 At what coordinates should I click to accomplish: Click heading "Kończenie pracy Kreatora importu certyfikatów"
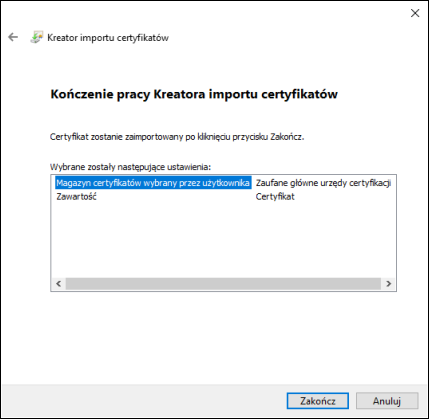point(194,94)
